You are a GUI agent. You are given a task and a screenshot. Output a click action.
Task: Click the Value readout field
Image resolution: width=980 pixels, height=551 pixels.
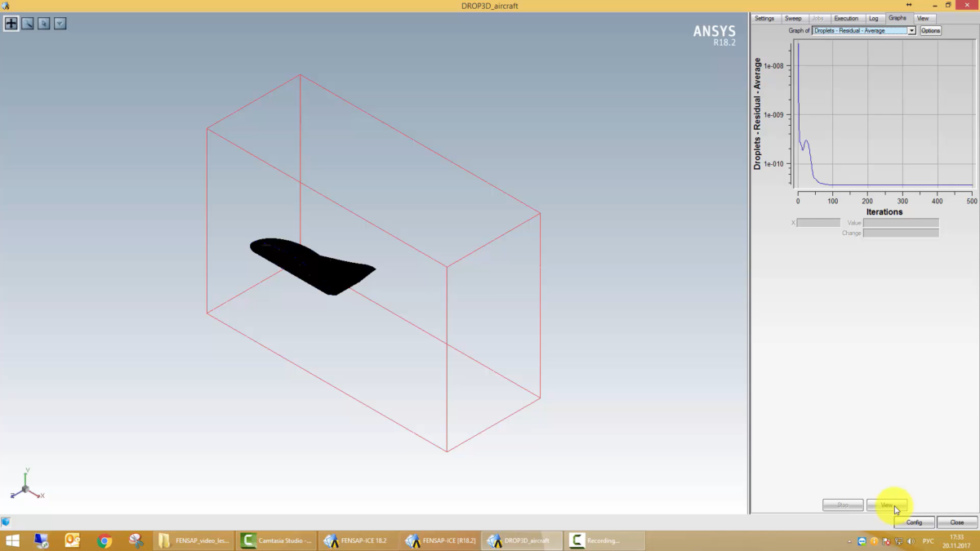901,222
